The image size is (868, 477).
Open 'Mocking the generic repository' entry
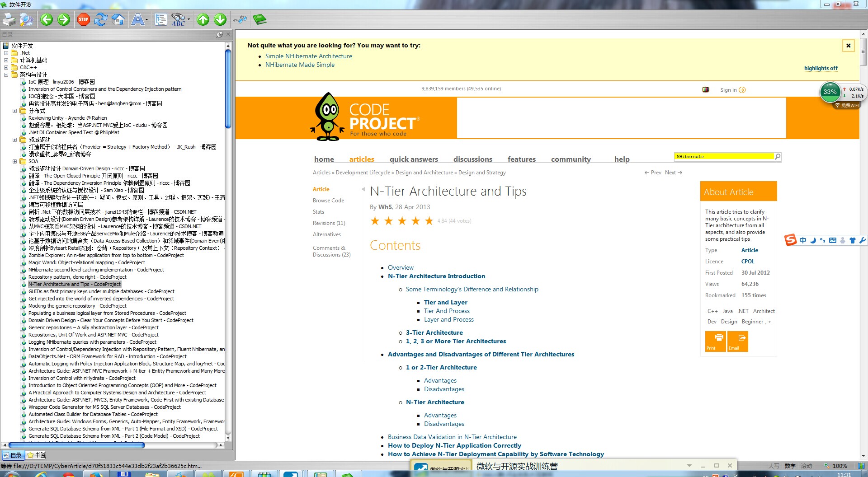(77, 306)
